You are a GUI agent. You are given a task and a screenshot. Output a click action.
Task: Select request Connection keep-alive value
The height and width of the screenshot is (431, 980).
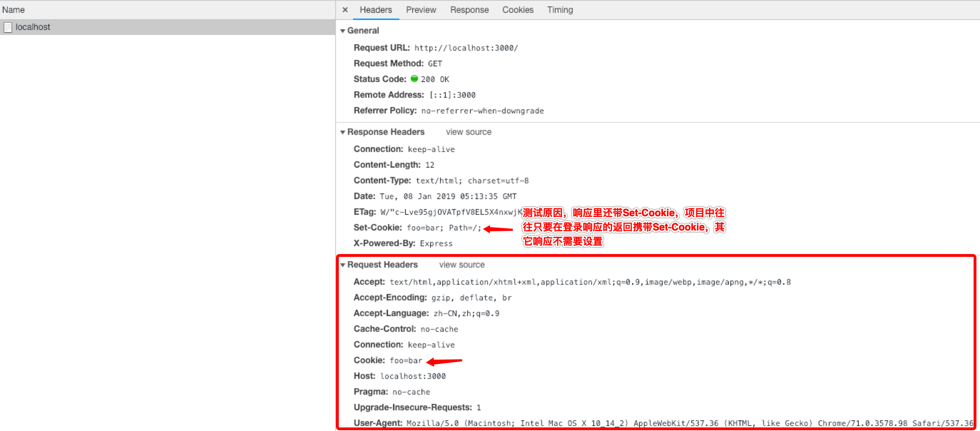(x=431, y=345)
